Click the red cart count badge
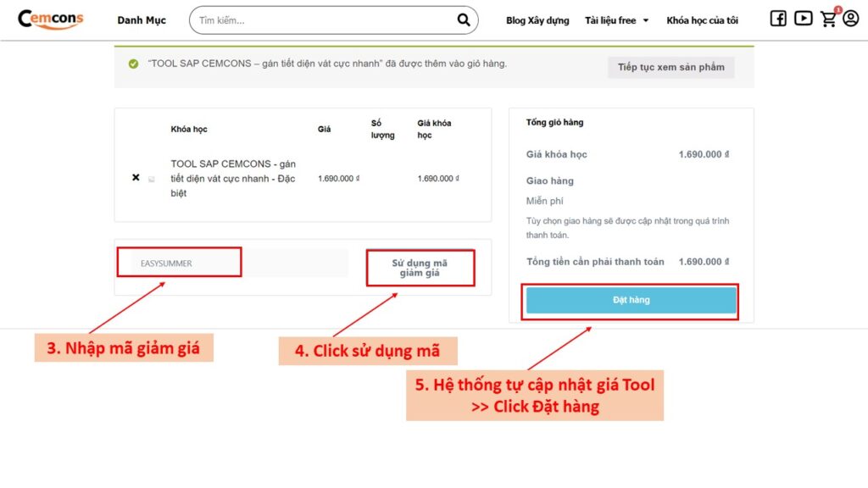 click(837, 10)
